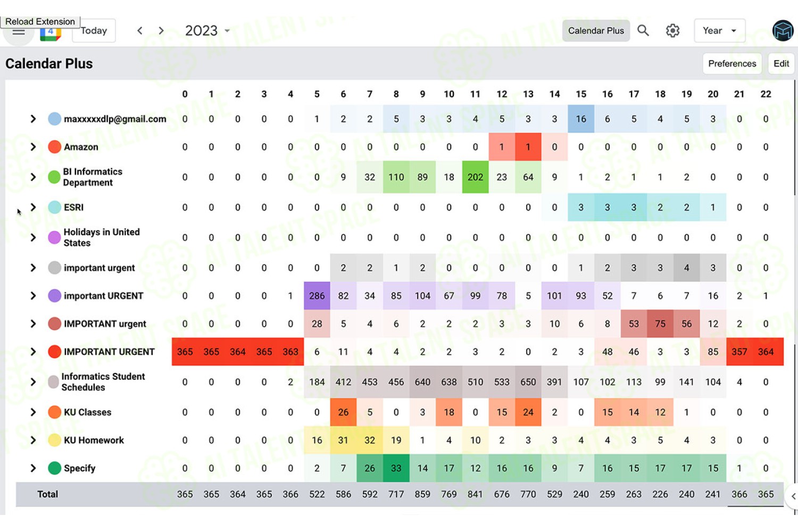
Task: Open the 2023 year picker dropdown
Action: (207, 31)
